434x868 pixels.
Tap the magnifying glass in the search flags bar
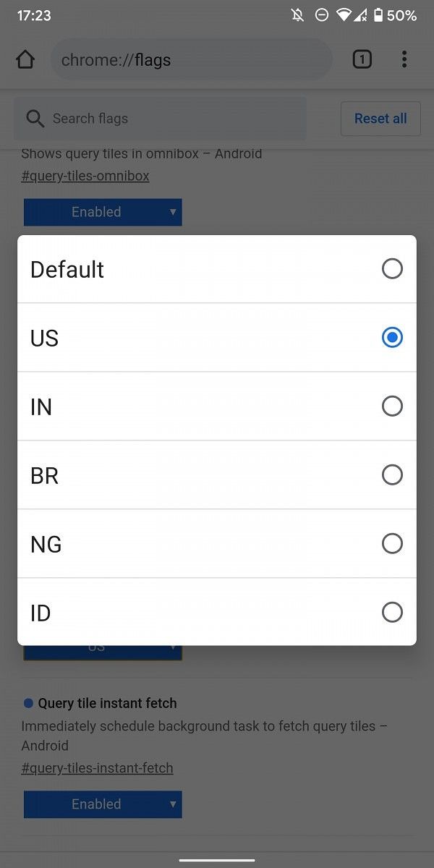point(35,118)
